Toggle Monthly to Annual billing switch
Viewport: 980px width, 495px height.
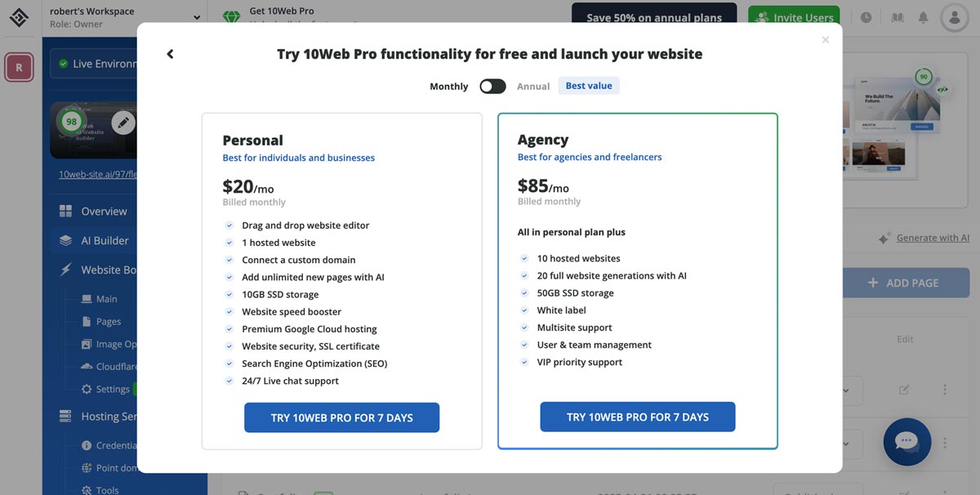tap(492, 86)
